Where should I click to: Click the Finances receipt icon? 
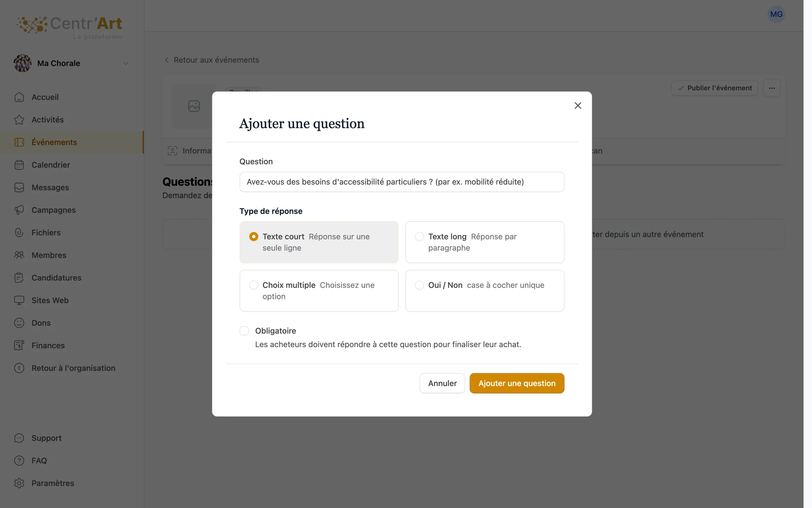(19, 345)
